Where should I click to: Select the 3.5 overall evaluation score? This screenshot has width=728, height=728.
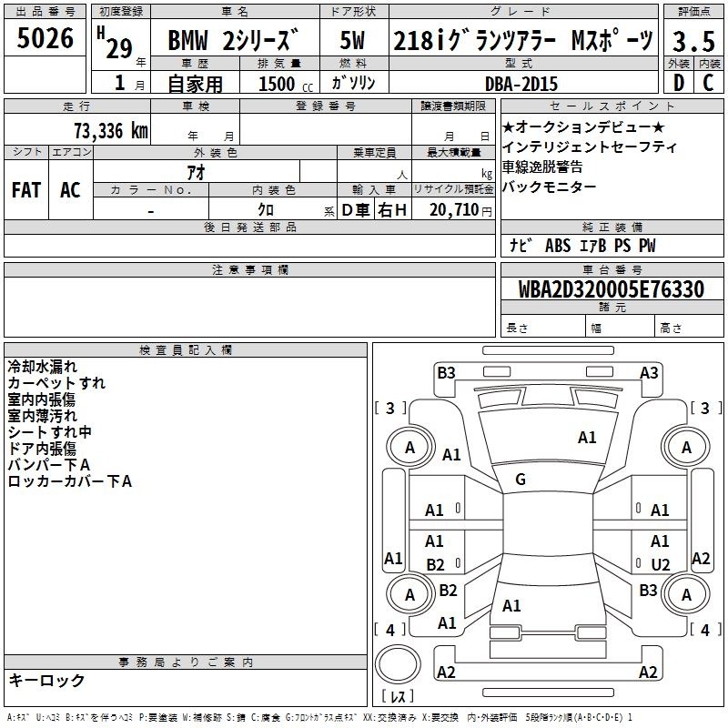(692, 40)
